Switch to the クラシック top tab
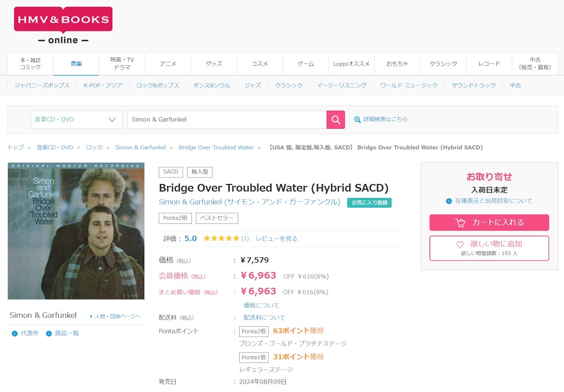 click(x=443, y=64)
